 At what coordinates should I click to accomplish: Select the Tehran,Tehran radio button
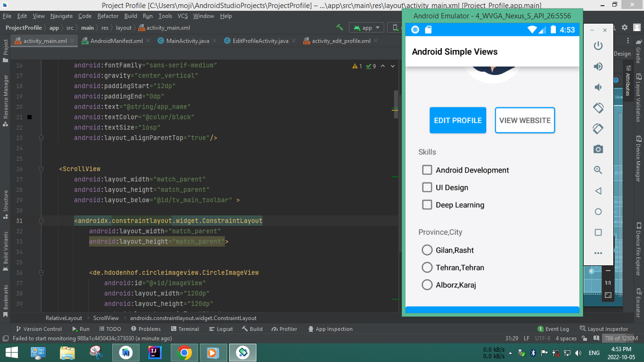pos(427,267)
